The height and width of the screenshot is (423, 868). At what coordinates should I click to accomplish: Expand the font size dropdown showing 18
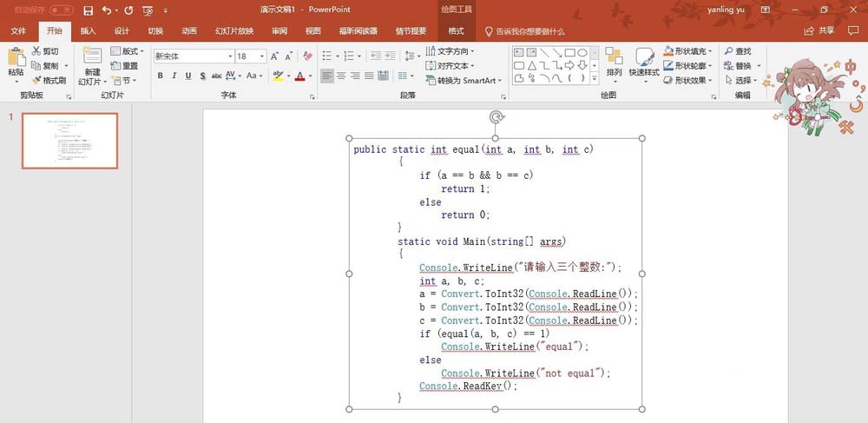262,56
